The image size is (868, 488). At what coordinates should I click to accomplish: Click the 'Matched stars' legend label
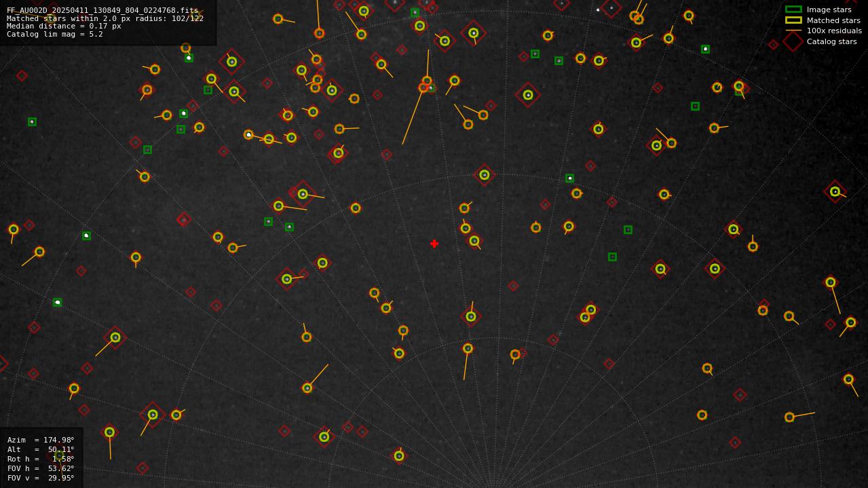[x=833, y=20]
